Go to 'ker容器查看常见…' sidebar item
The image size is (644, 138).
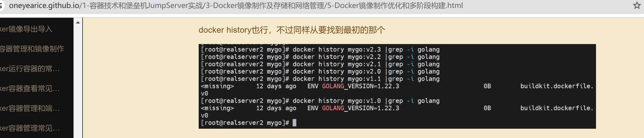click(30, 89)
